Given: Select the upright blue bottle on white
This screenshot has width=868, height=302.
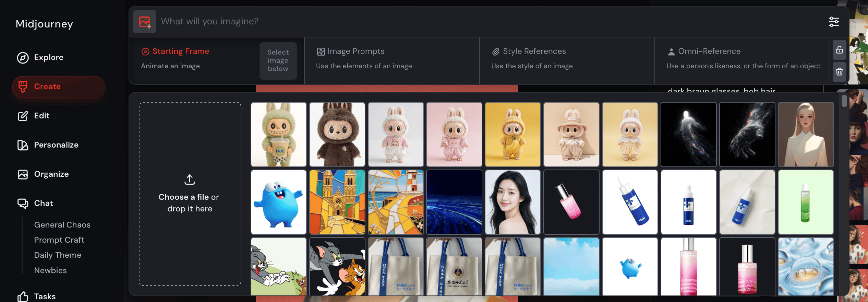Looking at the screenshot, I should pyautogui.click(x=689, y=202).
